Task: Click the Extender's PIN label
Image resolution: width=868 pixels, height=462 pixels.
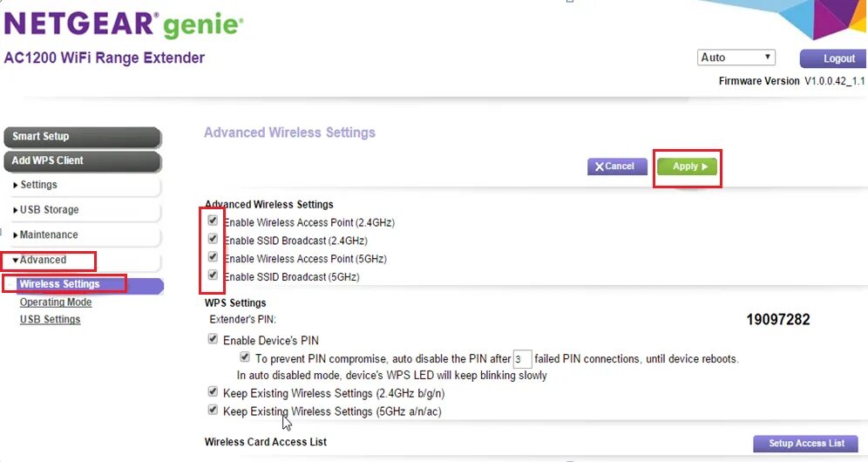Action: 242,320
